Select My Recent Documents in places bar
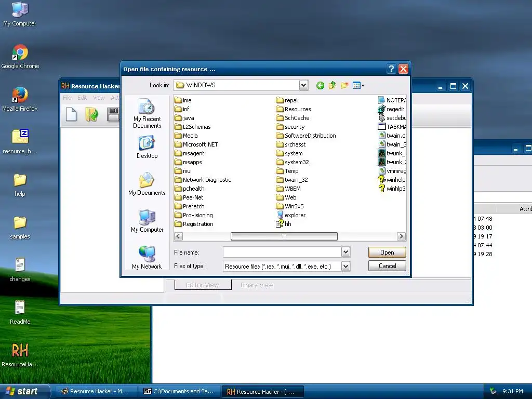532x399 pixels. (x=147, y=113)
